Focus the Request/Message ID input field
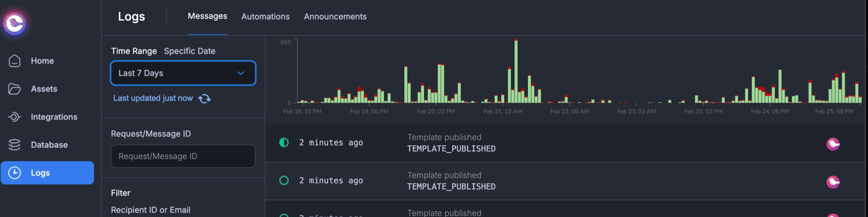The height and width of the screenshot is (217, 868). [x=183, y=156]
